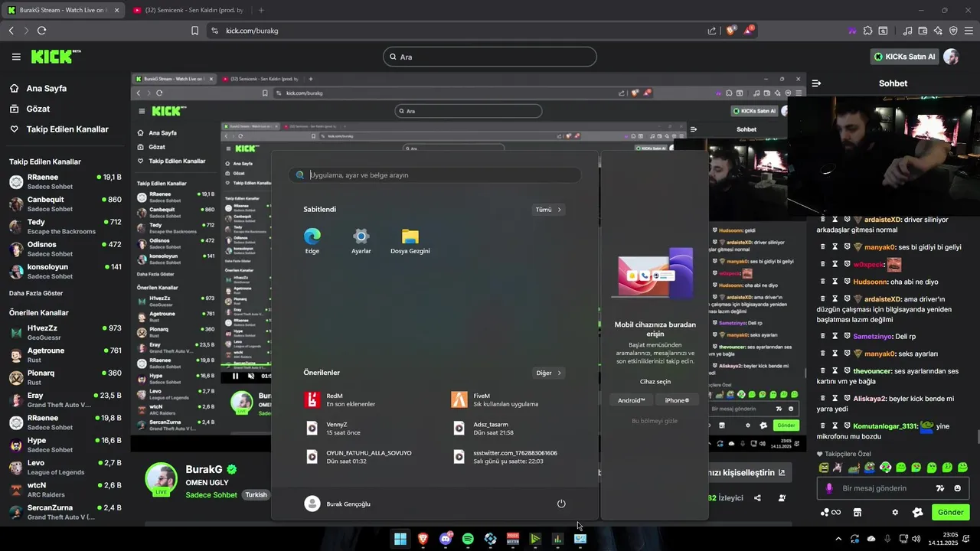
Task: Open Dosya Gezgini pinned app
Action: pyautogui.click(x=410, y=241)
